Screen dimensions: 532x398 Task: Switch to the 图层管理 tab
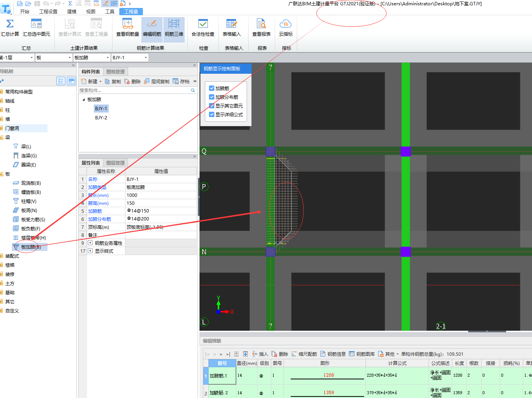click(116, 163)
